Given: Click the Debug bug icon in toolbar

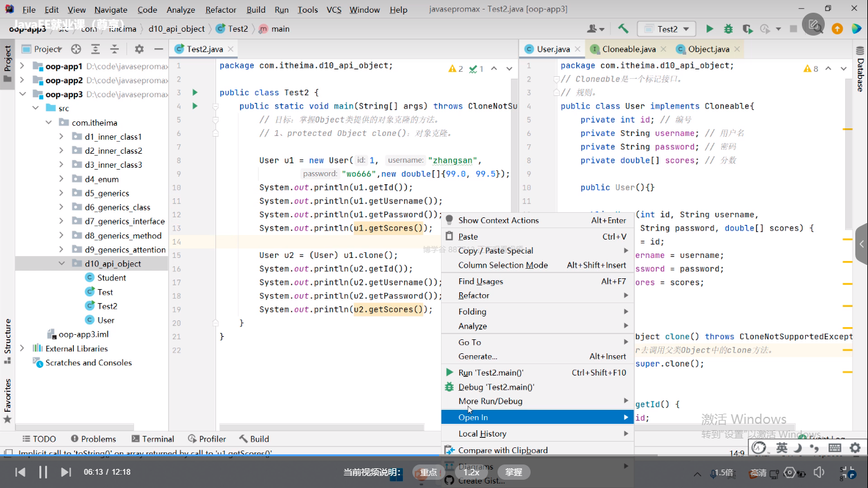Looking at the screenshot, I should (728, 29).
